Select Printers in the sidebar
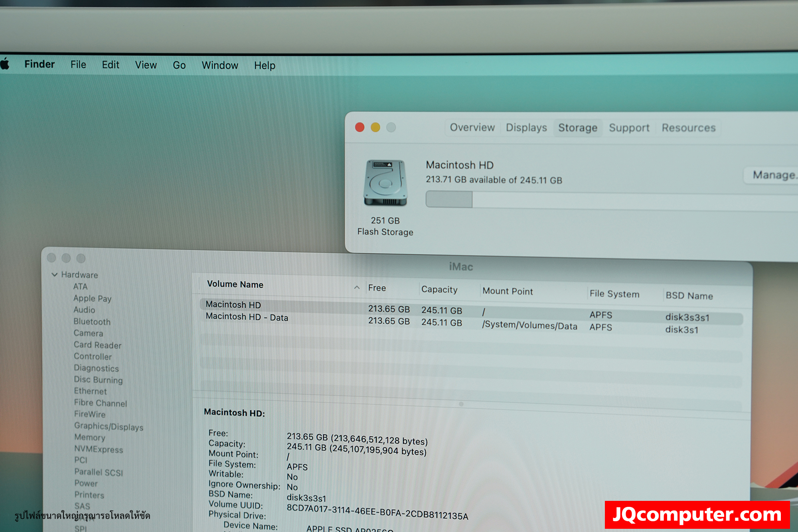Viewport: 798px width, 532px height. point(89,495)
